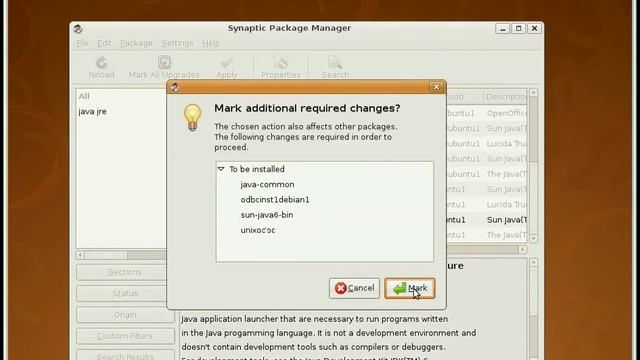This screenshot has width=640, height=360.
Task: Select the highlighted Sun Java(T row
Action: (487, 220)
